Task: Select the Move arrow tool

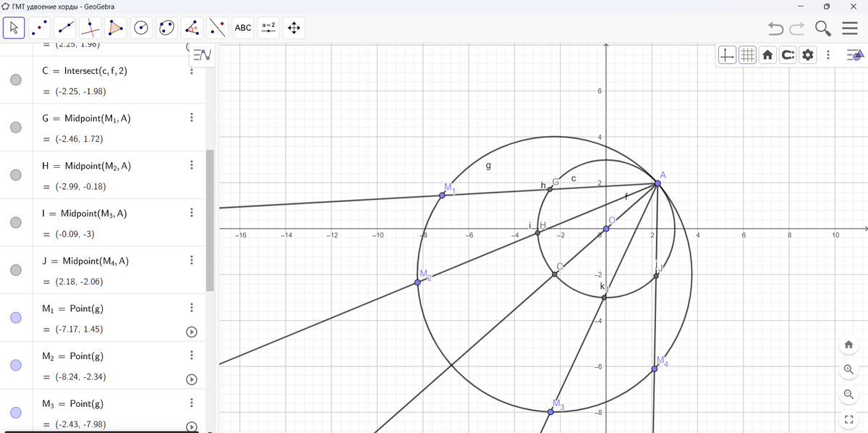Action: [x=14, y=28]
